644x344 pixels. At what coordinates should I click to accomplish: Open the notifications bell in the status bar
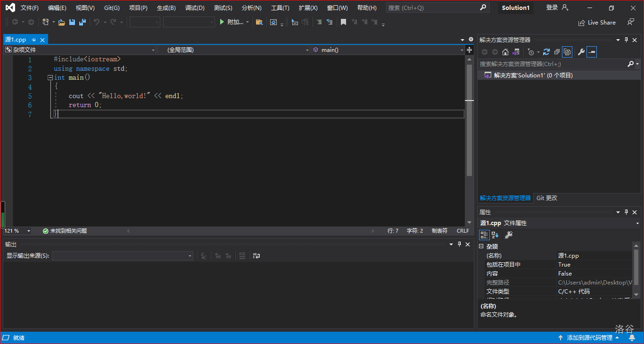632,338
